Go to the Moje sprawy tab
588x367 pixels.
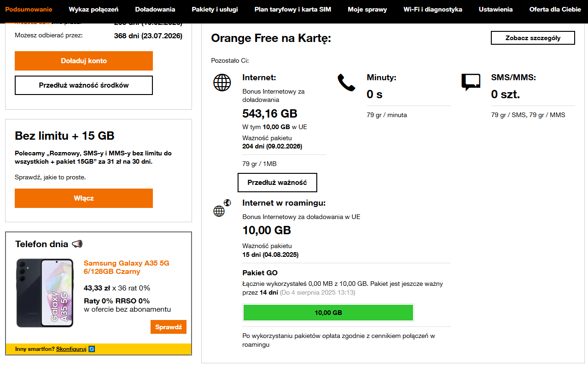pos(367,9)
